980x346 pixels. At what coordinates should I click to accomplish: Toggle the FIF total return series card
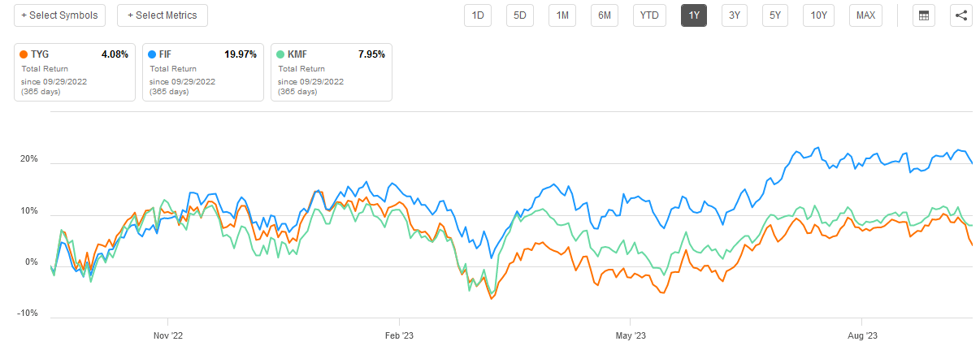coord(203,72)
